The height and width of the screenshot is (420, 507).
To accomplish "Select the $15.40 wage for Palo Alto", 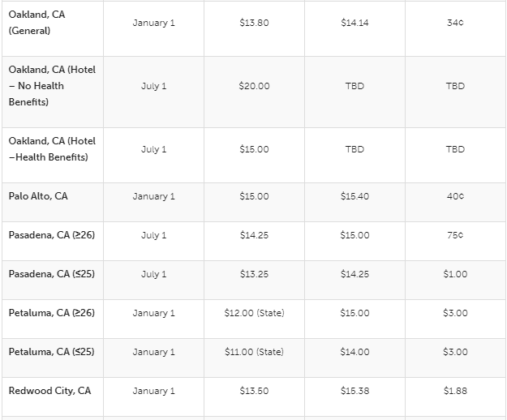I will point(354,196).
